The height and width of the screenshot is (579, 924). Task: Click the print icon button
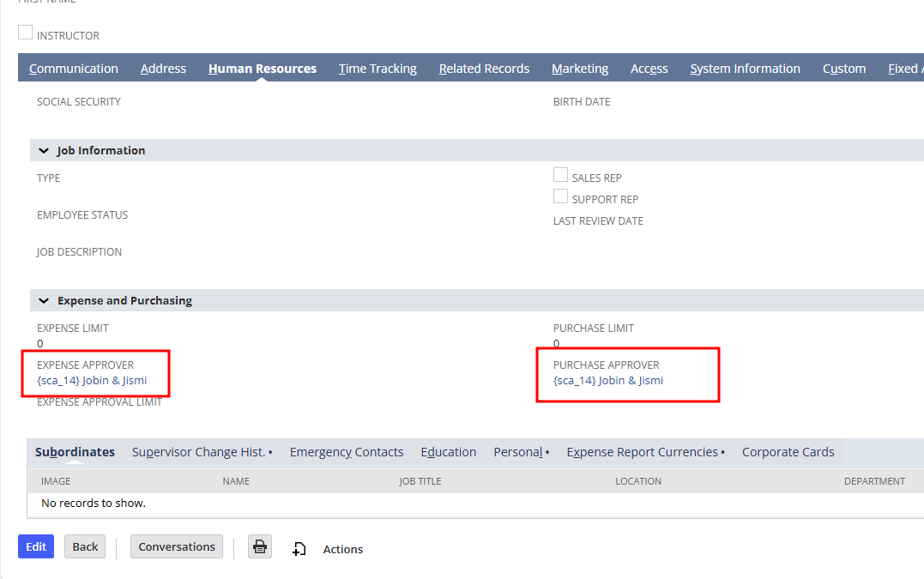tap(260, 547)
